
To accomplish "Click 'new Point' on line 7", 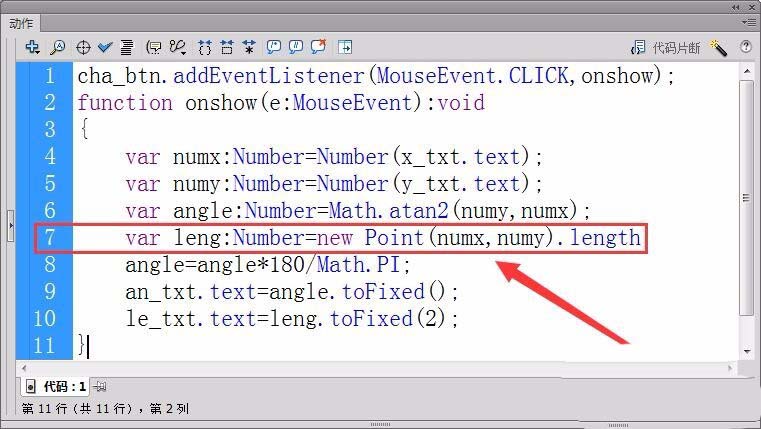I will (370, 238).
